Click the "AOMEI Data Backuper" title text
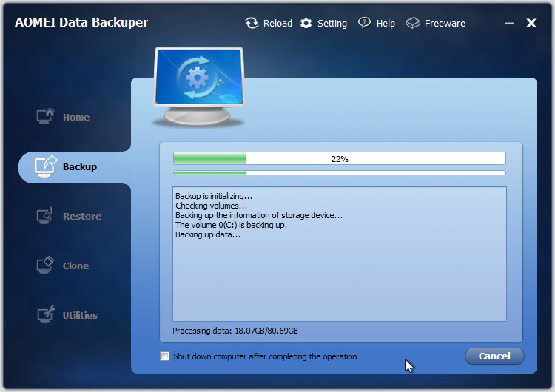 (81, 22)
